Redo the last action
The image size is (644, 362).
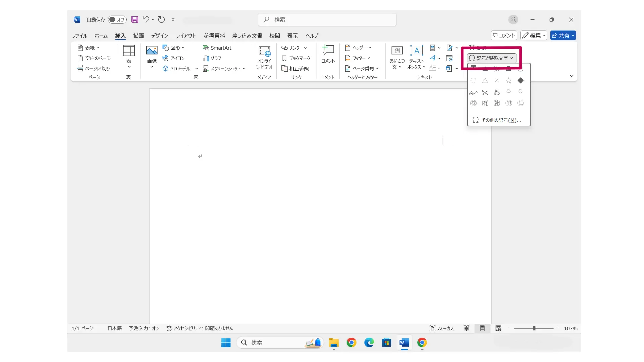coord(161,19)
